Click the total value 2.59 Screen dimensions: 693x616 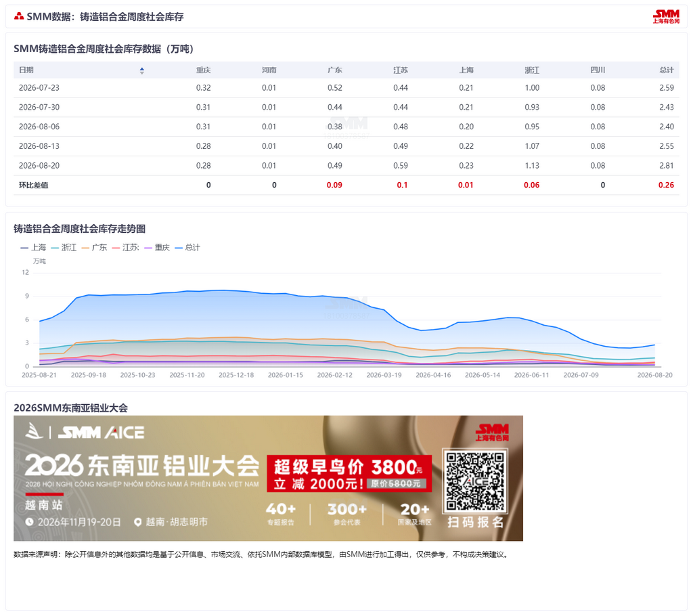[667, 87]
